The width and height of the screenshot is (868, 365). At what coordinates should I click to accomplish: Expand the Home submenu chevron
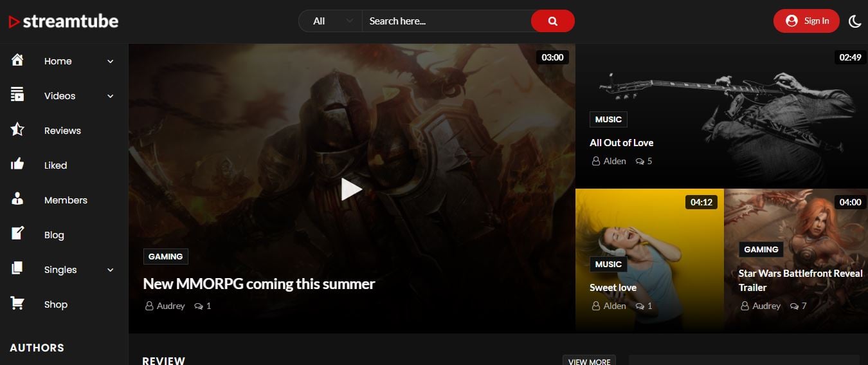[x=110, y=61]
